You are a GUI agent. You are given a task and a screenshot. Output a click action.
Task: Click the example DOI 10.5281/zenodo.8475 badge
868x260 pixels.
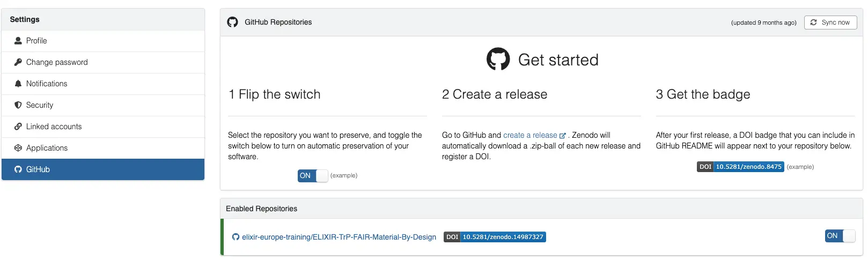tap(740, 167)
